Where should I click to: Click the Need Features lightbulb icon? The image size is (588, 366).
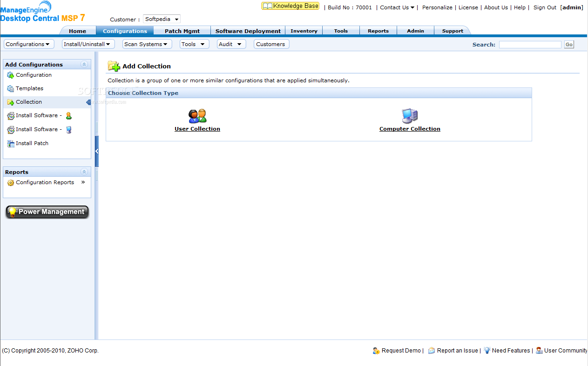point(487,351)
